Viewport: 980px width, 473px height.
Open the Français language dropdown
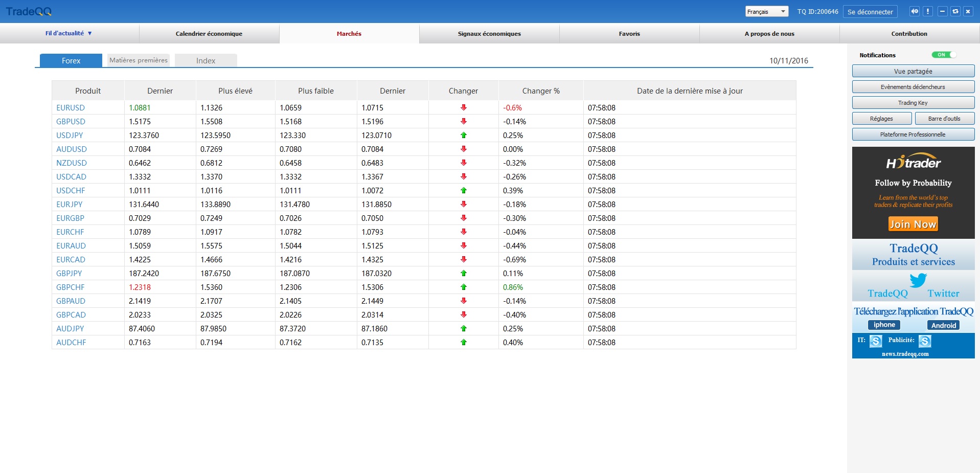(x=766, y=11)
